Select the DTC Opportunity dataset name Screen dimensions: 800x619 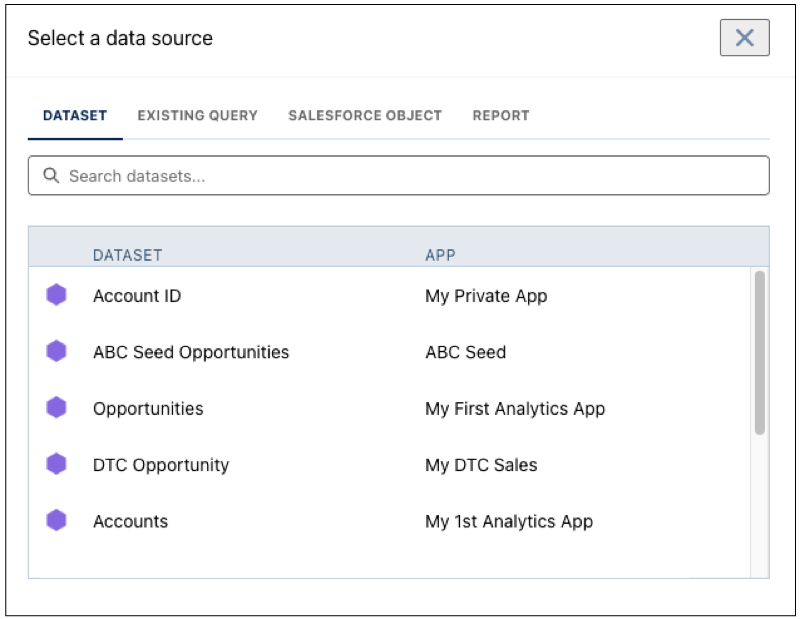tap(161, 465)
